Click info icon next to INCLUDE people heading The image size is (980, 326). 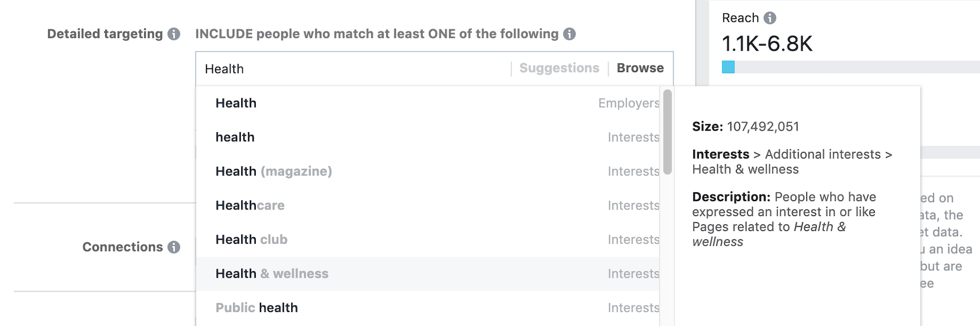pos(570,34)
